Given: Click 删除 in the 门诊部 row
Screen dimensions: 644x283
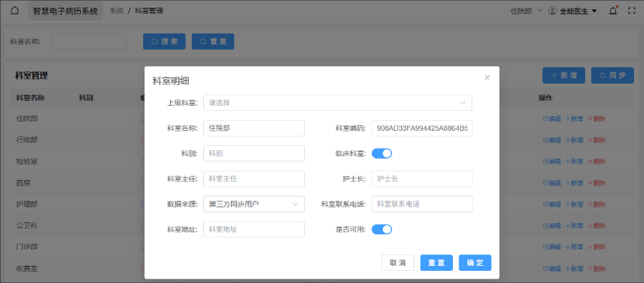Looking at the screenshot, I should (596, 247).
